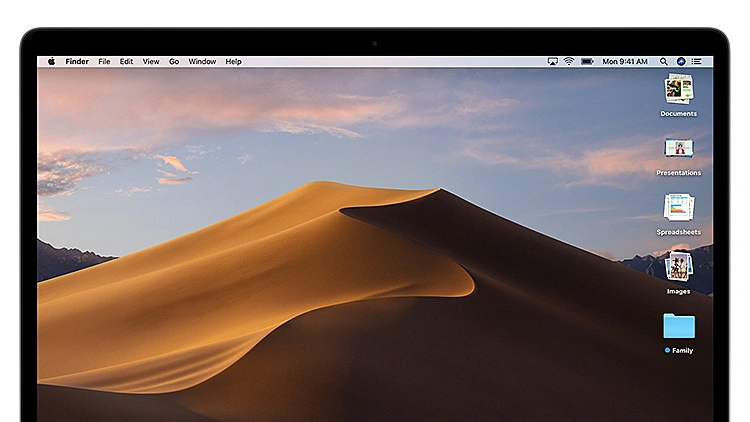The width and height of the screenshot is (750, 422).
Task: Open the View menu
Action: [151, 62]
